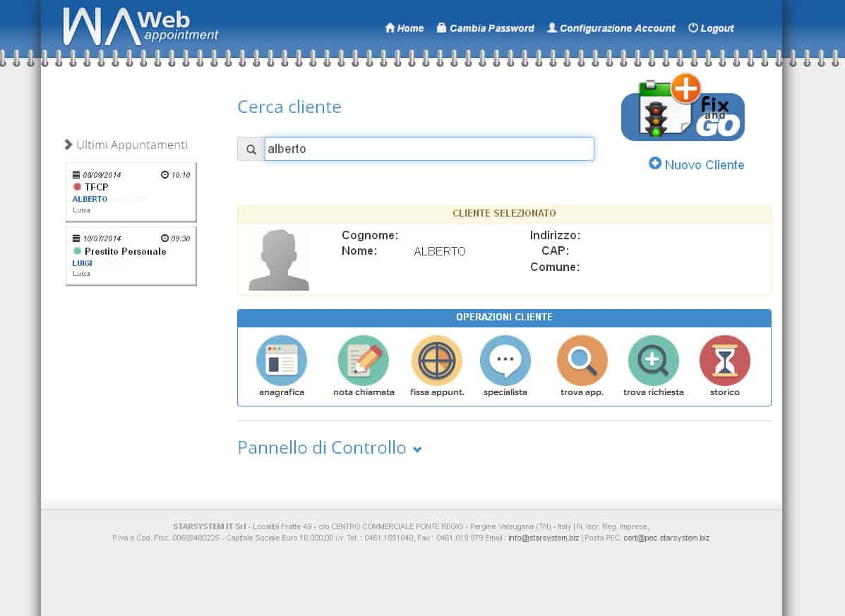Click the Cerca cliente search field
Screen dimensions: 845x616
(429, 150)
